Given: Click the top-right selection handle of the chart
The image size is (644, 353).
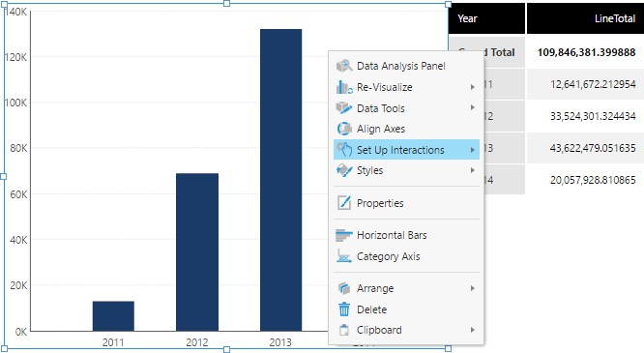Looking at the screenshot, I should point(448,4).
